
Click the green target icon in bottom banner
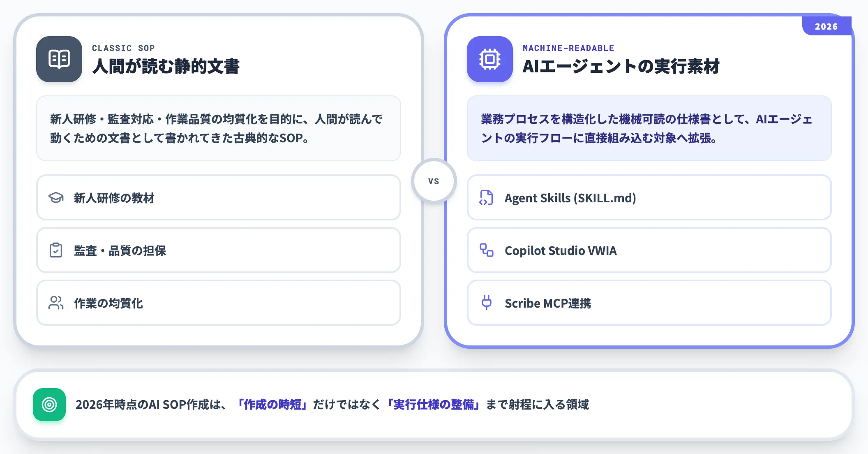pyautogui.click(x=49, y=405)
